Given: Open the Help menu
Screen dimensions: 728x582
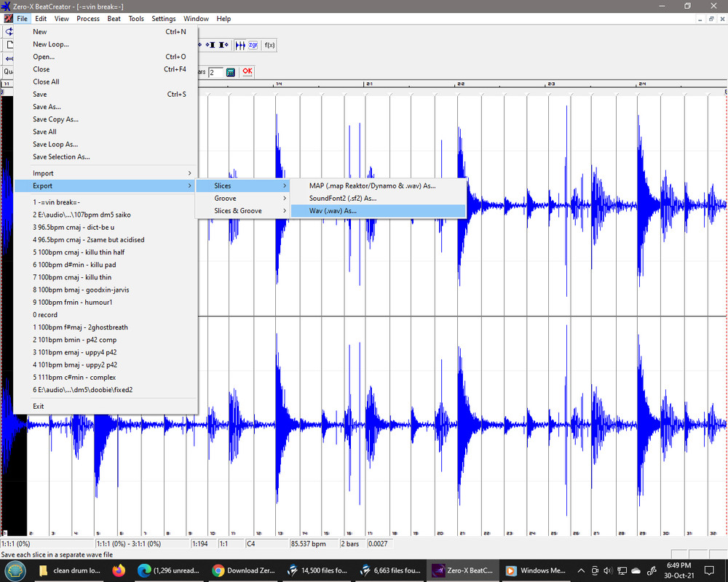Looking at the screenshot, I should (223, 19).
